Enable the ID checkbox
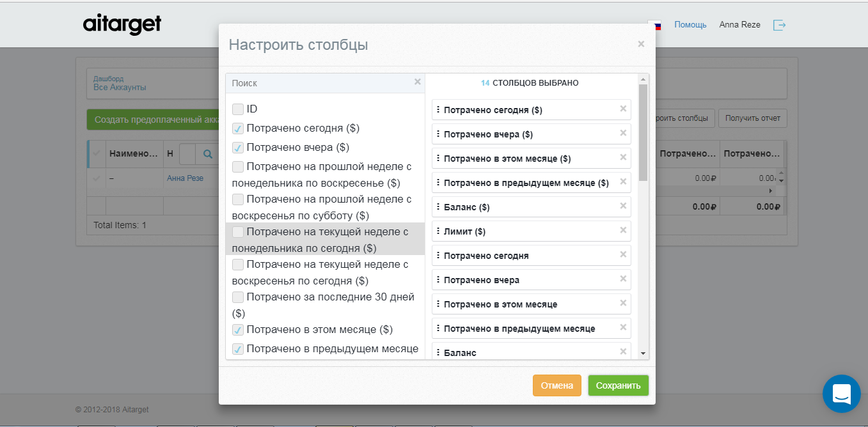The width and height of the screenshot is (868, 427). click(238, 109)
